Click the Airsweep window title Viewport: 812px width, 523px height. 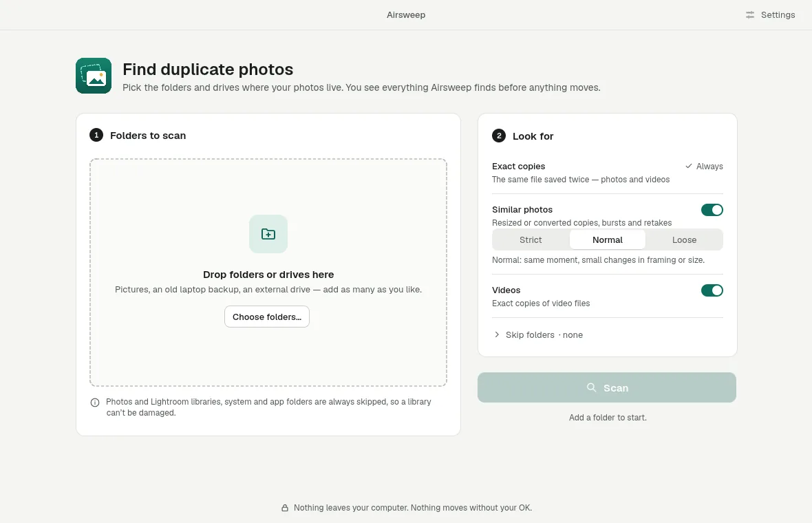point(406,15)
